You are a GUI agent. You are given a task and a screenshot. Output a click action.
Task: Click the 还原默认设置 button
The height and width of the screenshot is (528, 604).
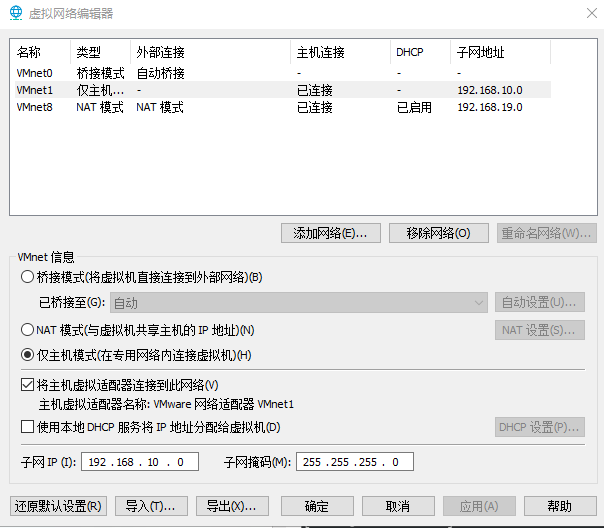(59, 506)
